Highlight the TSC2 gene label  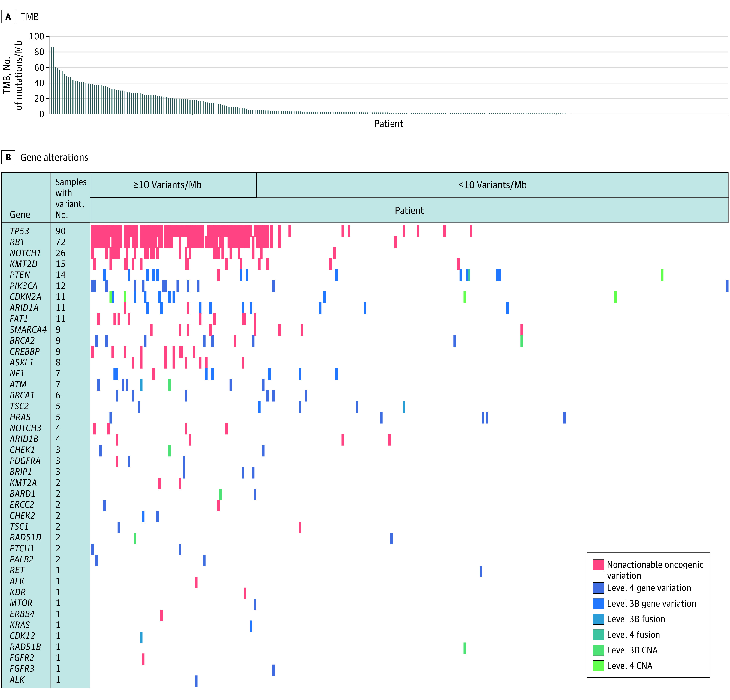19,406
